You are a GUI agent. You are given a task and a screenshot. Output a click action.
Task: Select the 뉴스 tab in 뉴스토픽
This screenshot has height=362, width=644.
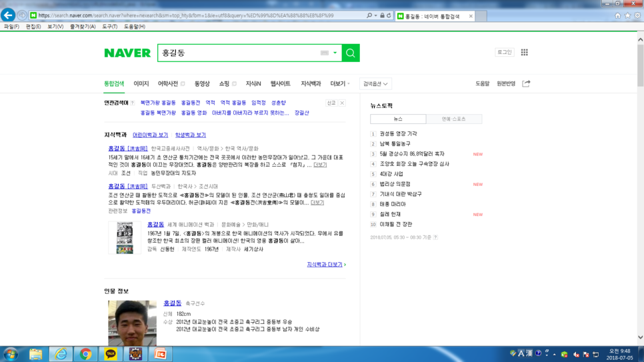point(398,119)
